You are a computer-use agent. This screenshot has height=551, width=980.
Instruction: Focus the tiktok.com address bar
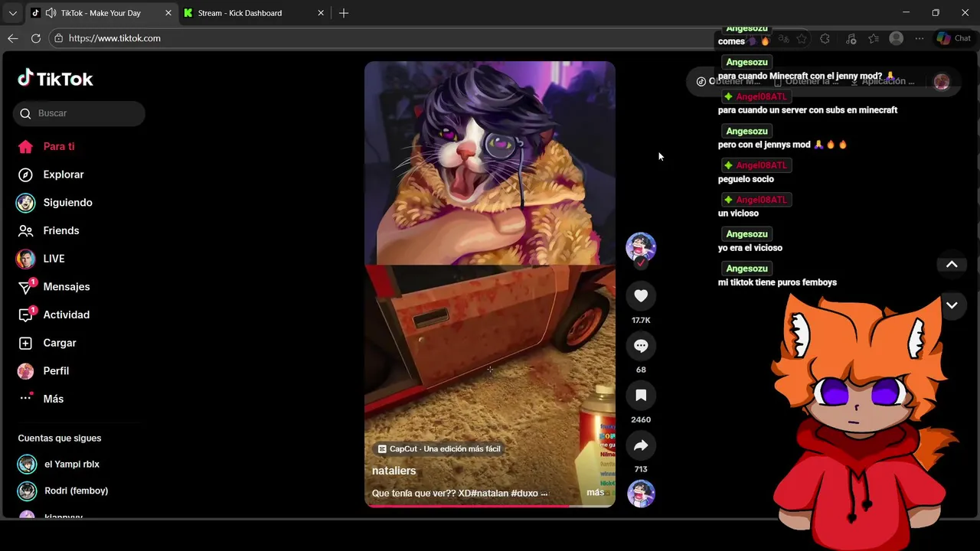click(383, 38)
